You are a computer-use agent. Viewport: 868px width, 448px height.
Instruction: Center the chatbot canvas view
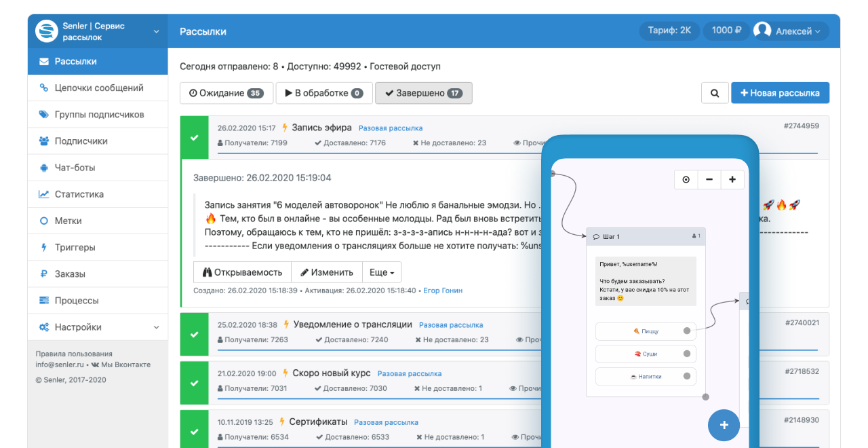click(686, 180)
